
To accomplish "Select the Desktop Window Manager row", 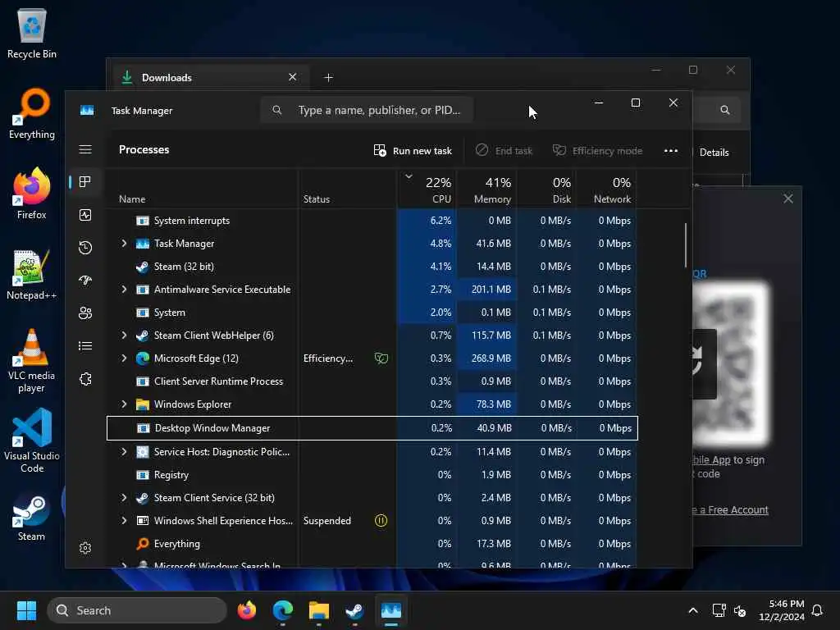I will [x=372, y=428].
